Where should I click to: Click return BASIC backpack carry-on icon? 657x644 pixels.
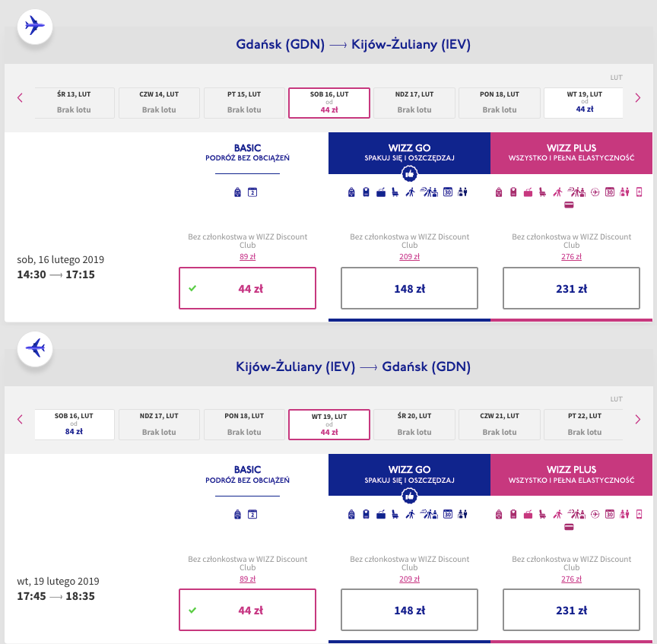tap(237, 514)
